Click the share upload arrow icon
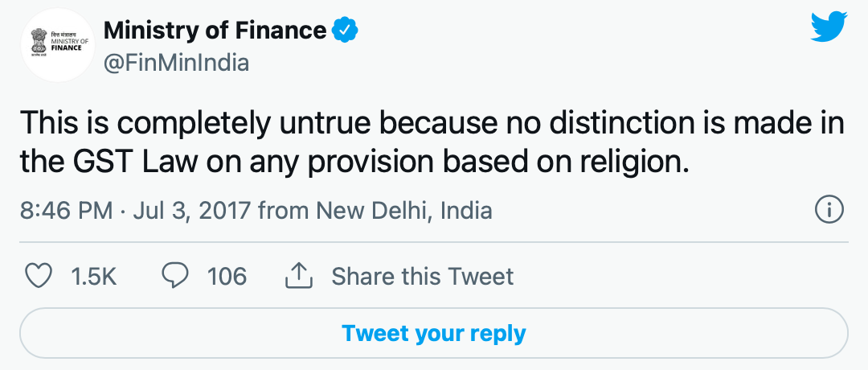The image size is (868, 370). click(x=298, y=276)
